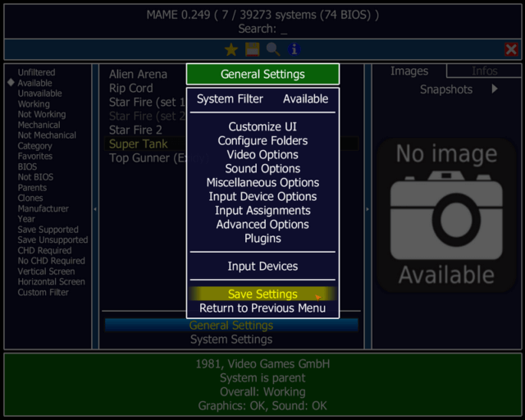Select the No CHD Required filter
Viewport: 525px width, 420px height.
pyautogui.click(x=52, y=261)
